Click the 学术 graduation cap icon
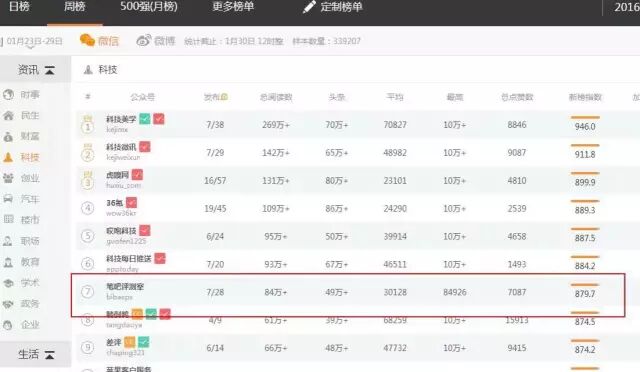This screenshot has height=372, width=640. click(8, 283)
